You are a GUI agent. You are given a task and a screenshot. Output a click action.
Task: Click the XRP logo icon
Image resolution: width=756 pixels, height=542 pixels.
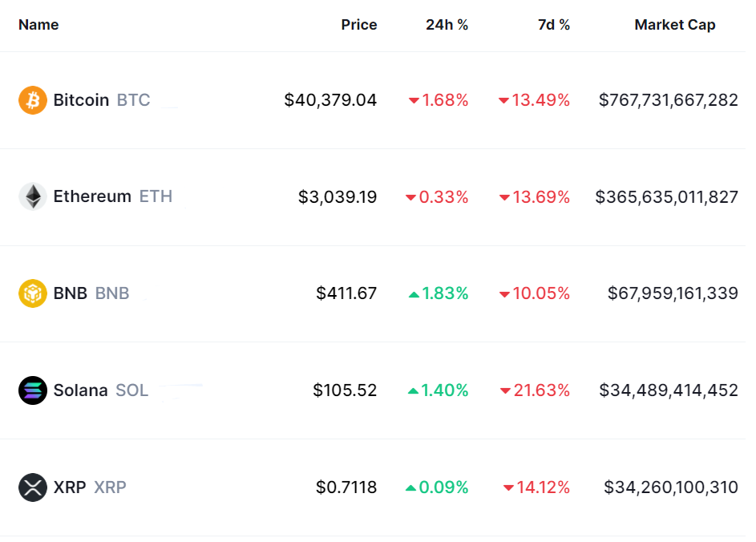(x=33, y=487)
